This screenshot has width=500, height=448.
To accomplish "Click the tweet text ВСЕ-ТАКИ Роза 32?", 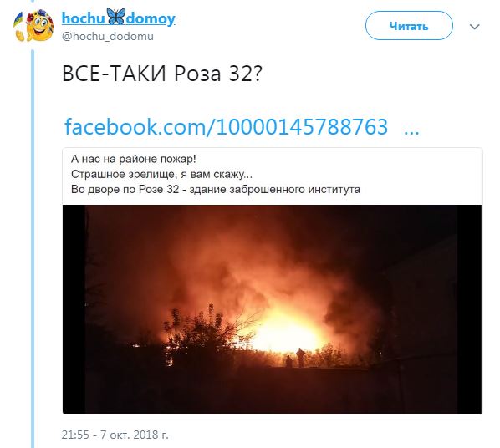I will click(162, 74).
